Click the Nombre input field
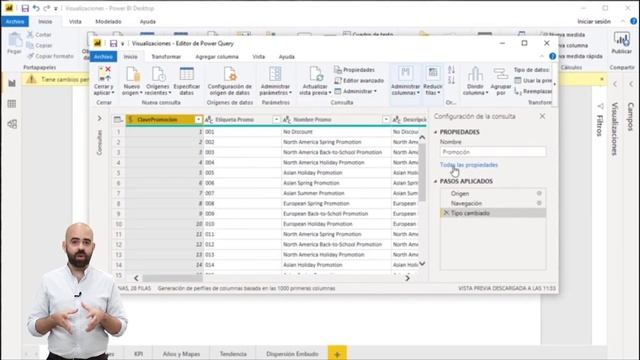640x360 pixels. [x=493, y=152]
